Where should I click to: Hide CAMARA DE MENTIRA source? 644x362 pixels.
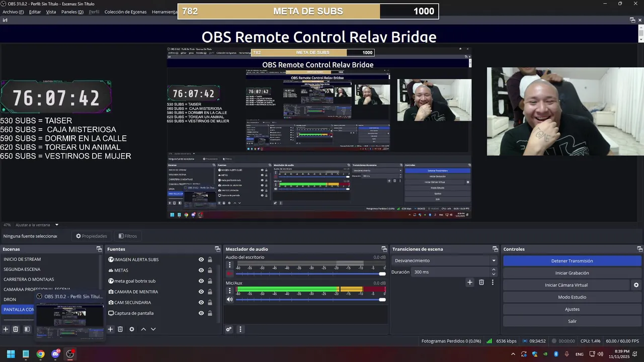pos(201,292)
